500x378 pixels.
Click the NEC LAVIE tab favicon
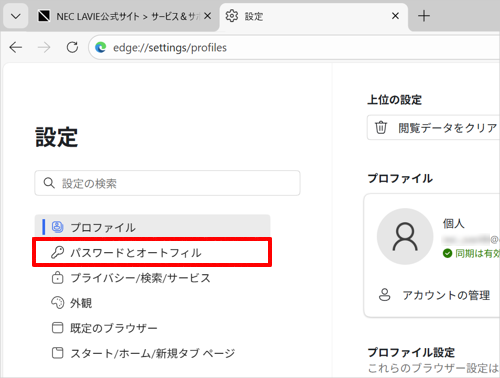point(44,16)
